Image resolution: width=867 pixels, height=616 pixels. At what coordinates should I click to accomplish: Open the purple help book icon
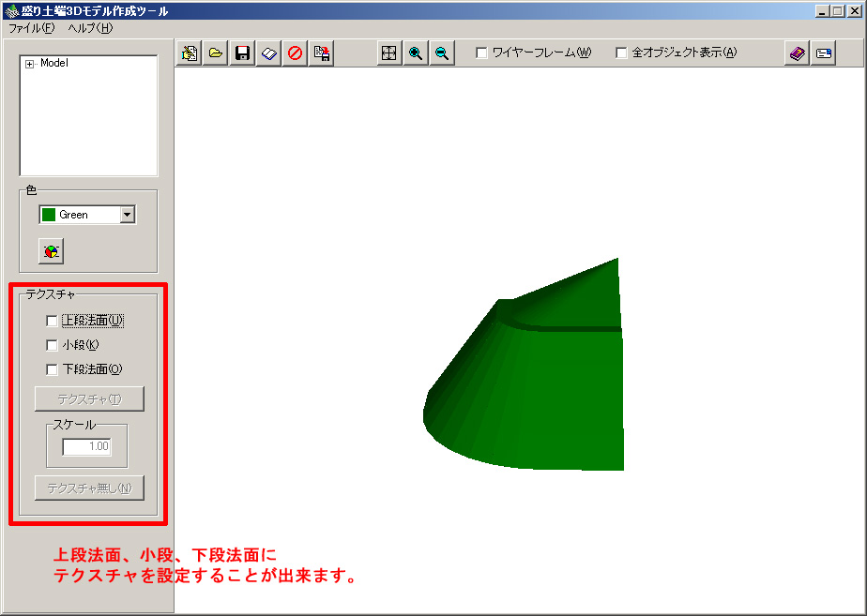point(797,53)
